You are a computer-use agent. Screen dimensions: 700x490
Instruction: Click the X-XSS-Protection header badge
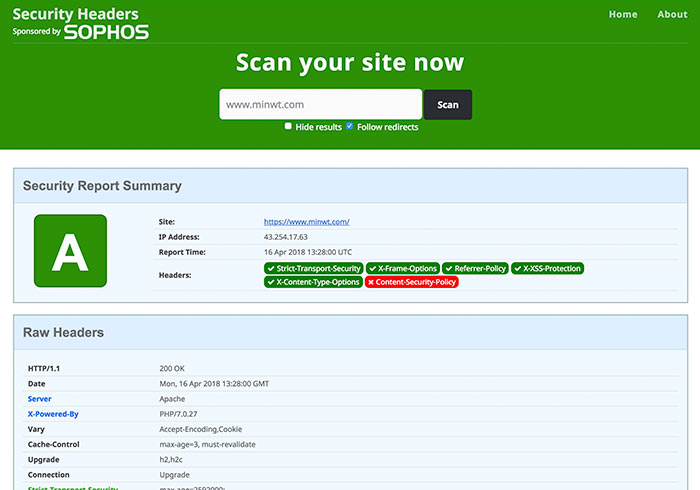click(x=548, y=268)
